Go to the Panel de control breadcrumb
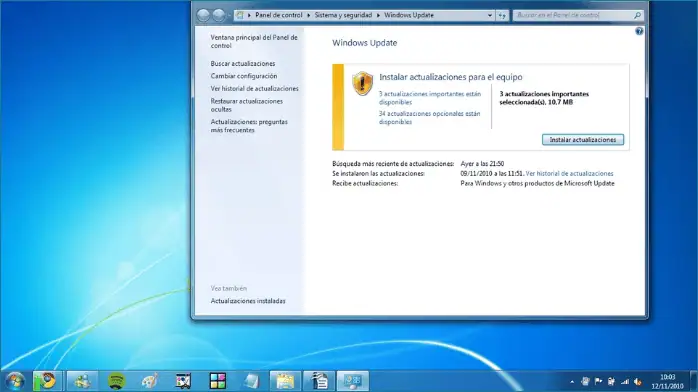This screenshot has height=392, width=698. [x=279, y=15]
